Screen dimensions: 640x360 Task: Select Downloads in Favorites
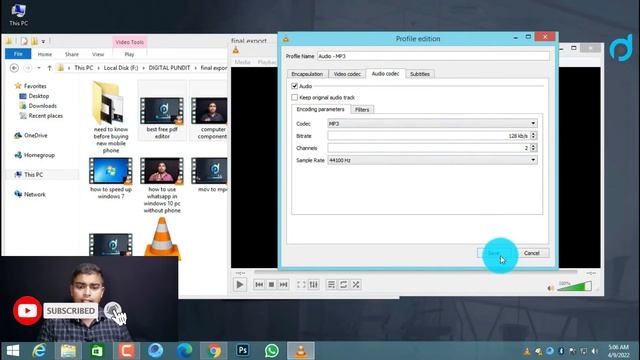(x=42, y=106)
